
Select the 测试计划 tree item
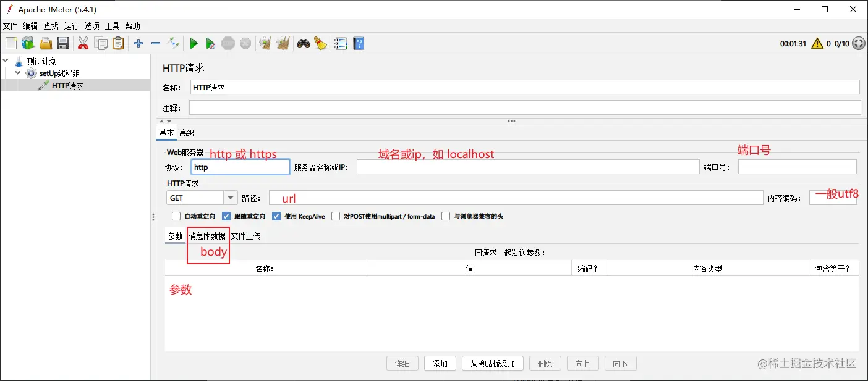coord(41,61)
